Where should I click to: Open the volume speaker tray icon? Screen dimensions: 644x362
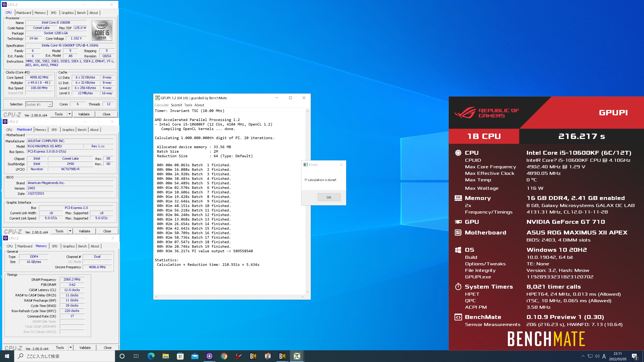click(x=597, y=356)
